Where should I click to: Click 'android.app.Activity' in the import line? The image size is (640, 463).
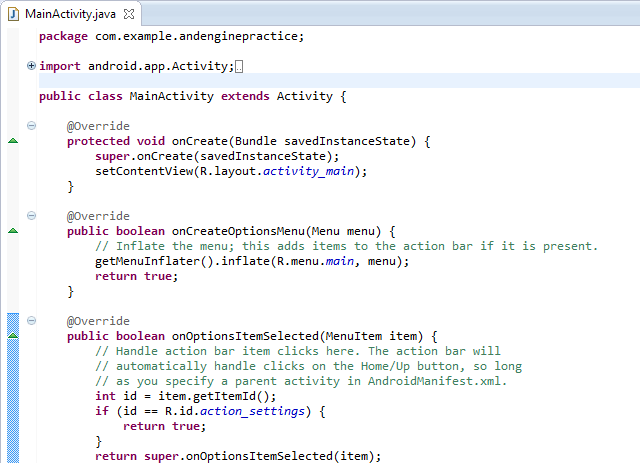tap(159, 66)
